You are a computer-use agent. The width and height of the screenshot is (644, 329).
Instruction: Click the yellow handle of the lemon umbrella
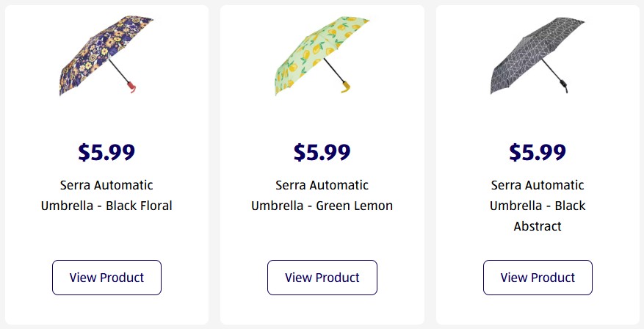tap(346, 87)
